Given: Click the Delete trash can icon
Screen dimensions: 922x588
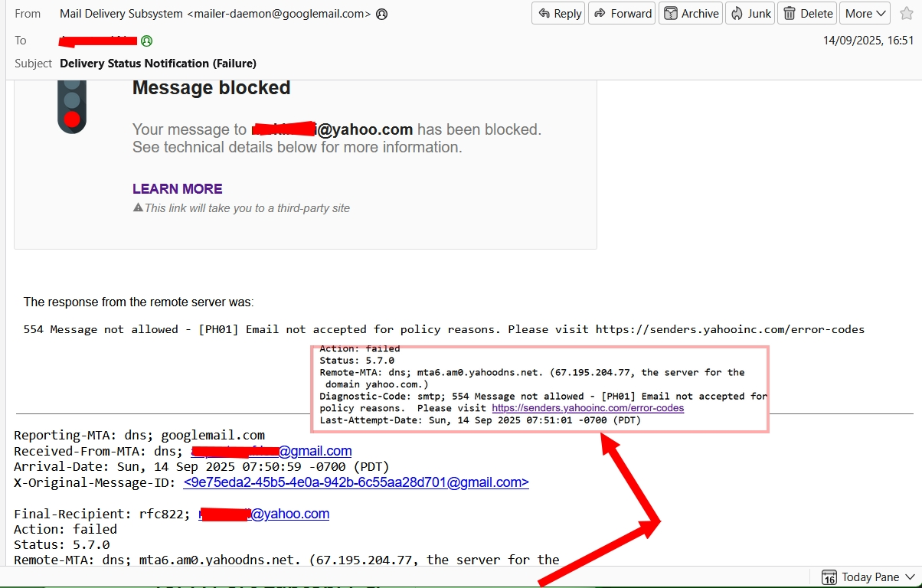Looking at the screenshot, I should tap(790, 13).
